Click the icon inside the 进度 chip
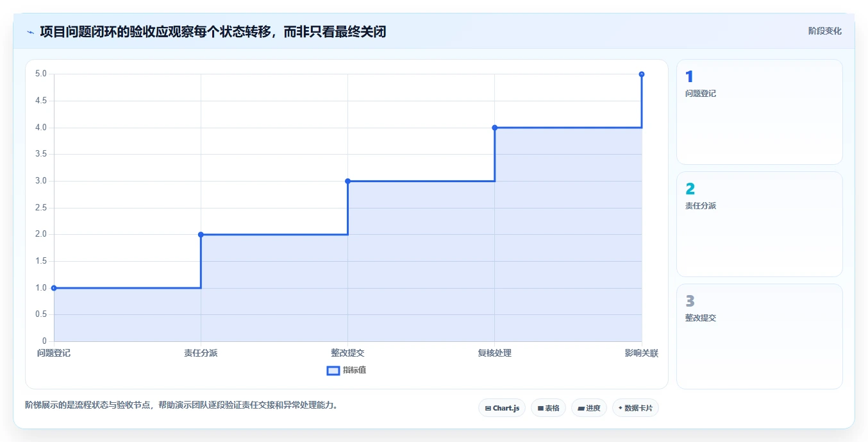 tap(581, 408)
